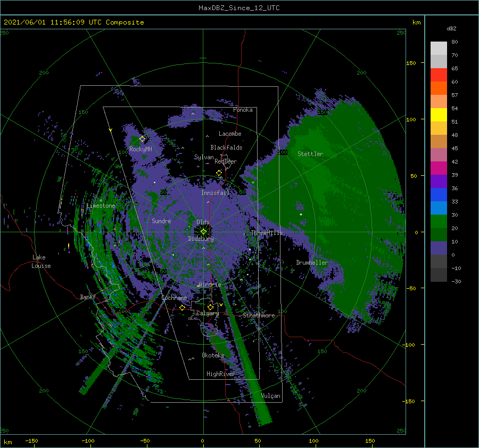Viewport: 479px width, 448px height.
Task: Click the Banff town label
Action: click(88, 297)
